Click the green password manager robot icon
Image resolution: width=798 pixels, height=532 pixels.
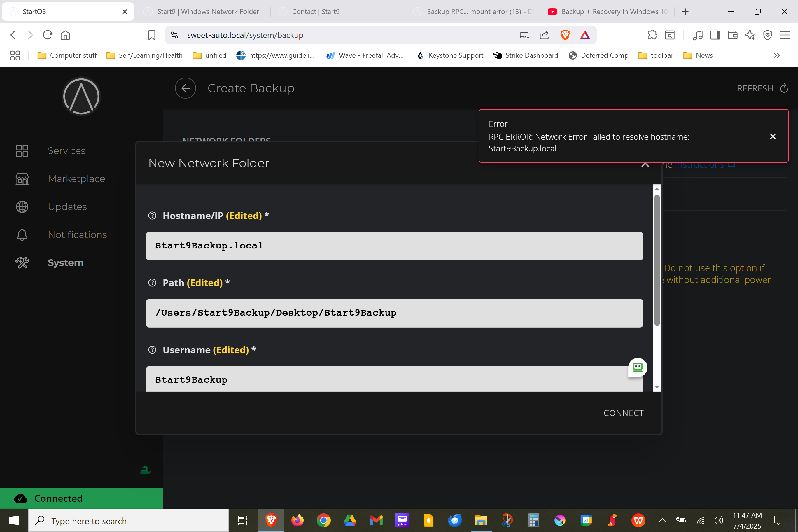638,367
